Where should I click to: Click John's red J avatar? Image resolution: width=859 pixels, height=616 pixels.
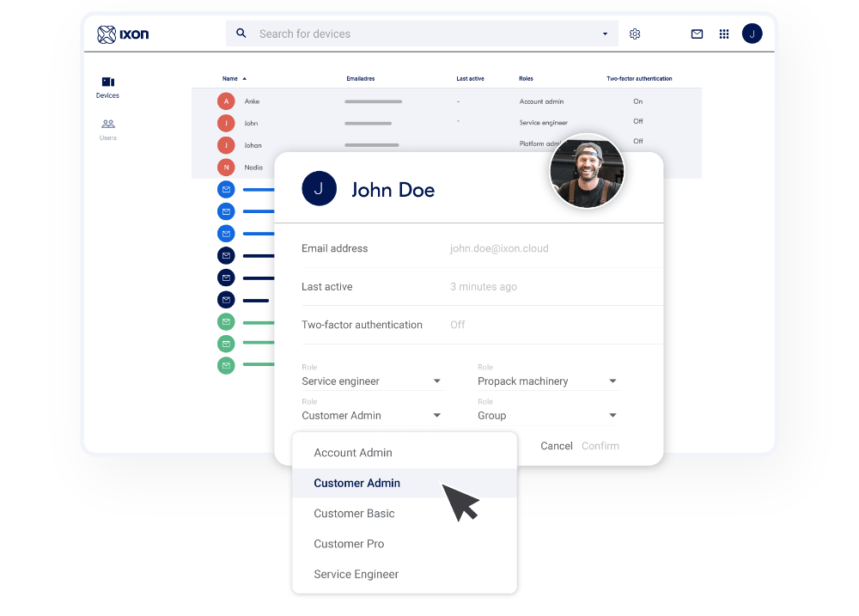click(226, 124)
